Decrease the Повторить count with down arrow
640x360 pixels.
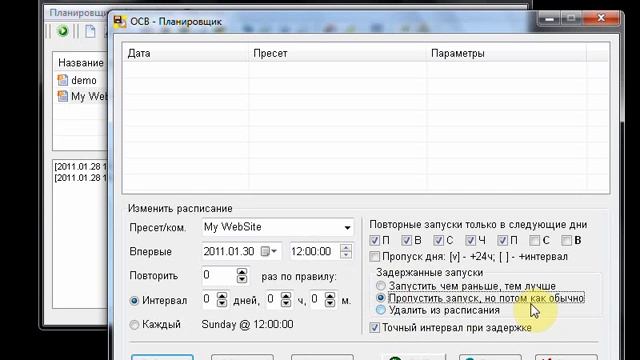pos(242,279)
